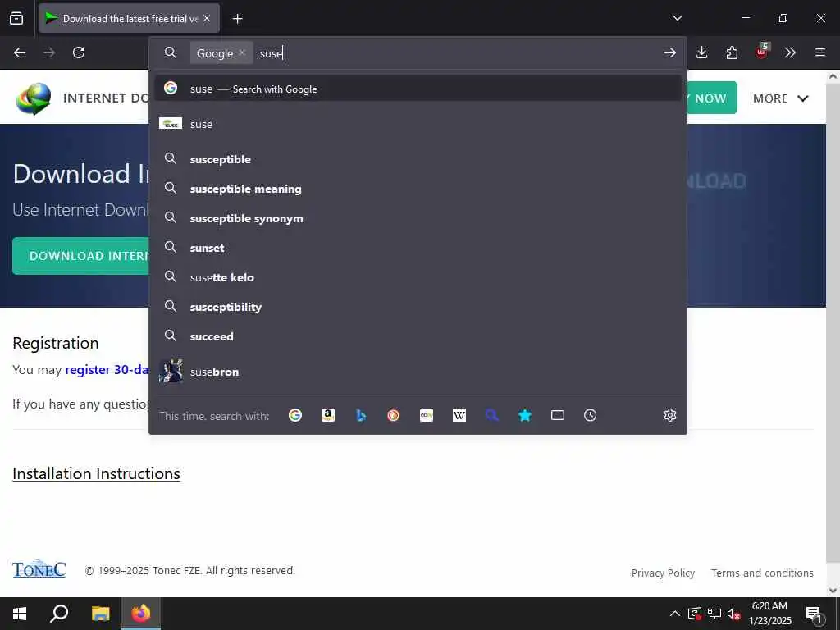Image resolution: width=840 pixels, height=630 pixels.
Task: Open the network tray icon
Action: point(714,614)
